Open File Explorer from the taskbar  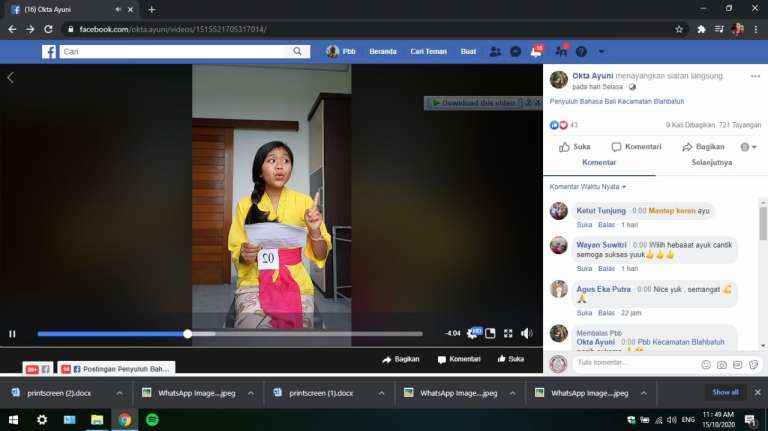tap(97, 420)
